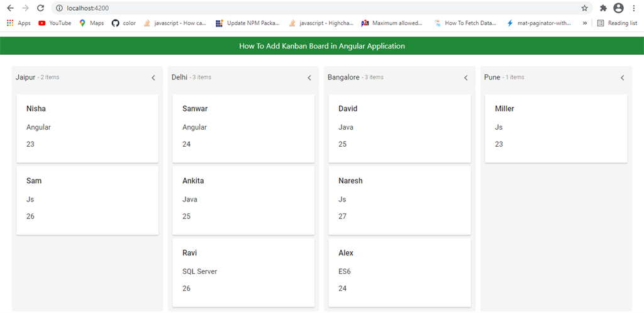Select the Nisha card in Jaipur

point(87,128)
